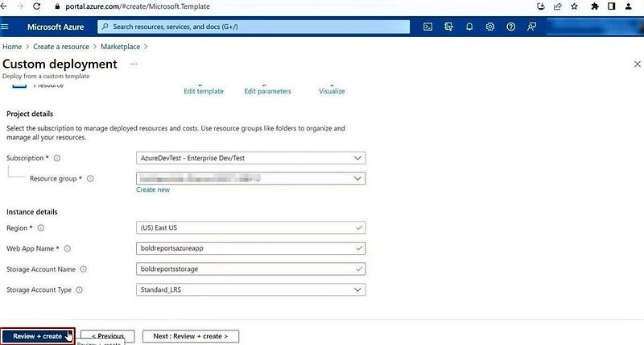Click the 'Deploy from a custom template' subtitle

tap(46, 76)
